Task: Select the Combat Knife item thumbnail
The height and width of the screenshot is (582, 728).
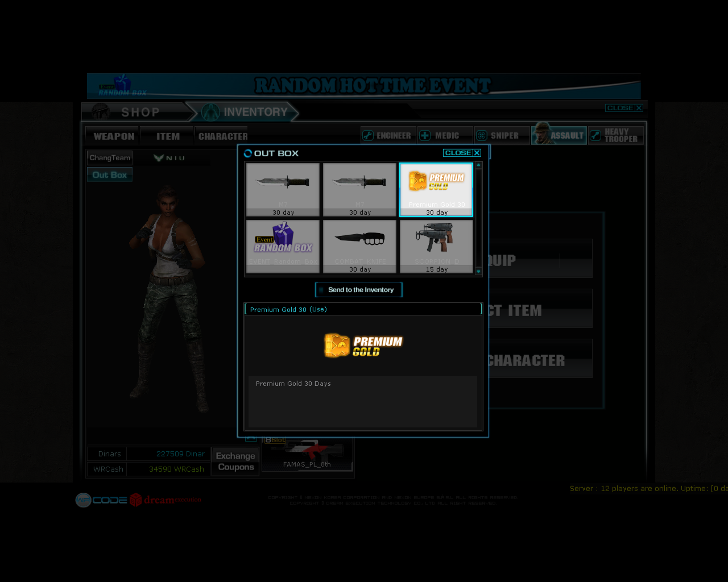Action: (359, 247)
